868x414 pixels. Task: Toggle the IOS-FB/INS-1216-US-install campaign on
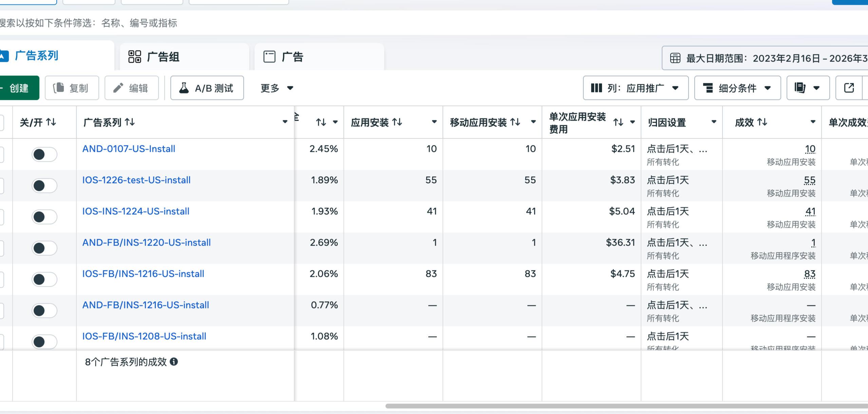pyautogui.click(x=44, y=279)
